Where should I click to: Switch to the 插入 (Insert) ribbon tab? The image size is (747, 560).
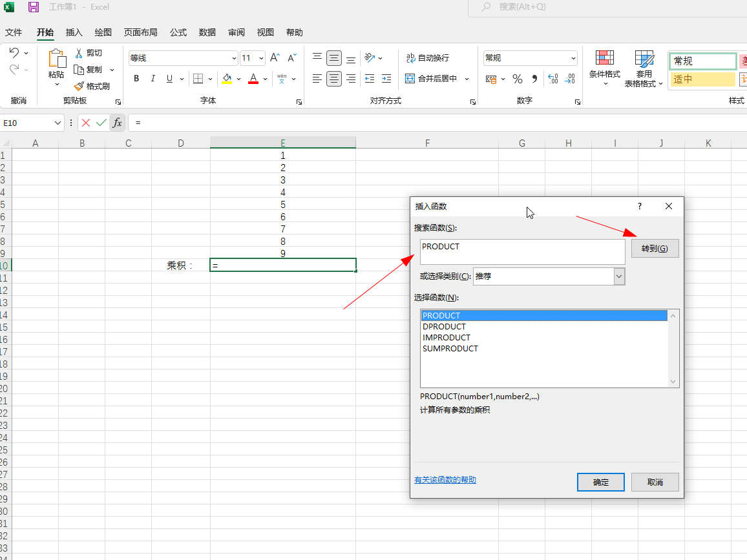pyautogui.click(x=74, y=32)
